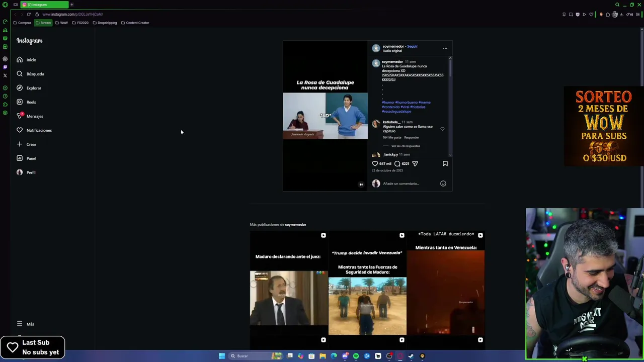Click the browser snapshot camera icon
The width and height of the screenshot is (644, 362).
571,15
